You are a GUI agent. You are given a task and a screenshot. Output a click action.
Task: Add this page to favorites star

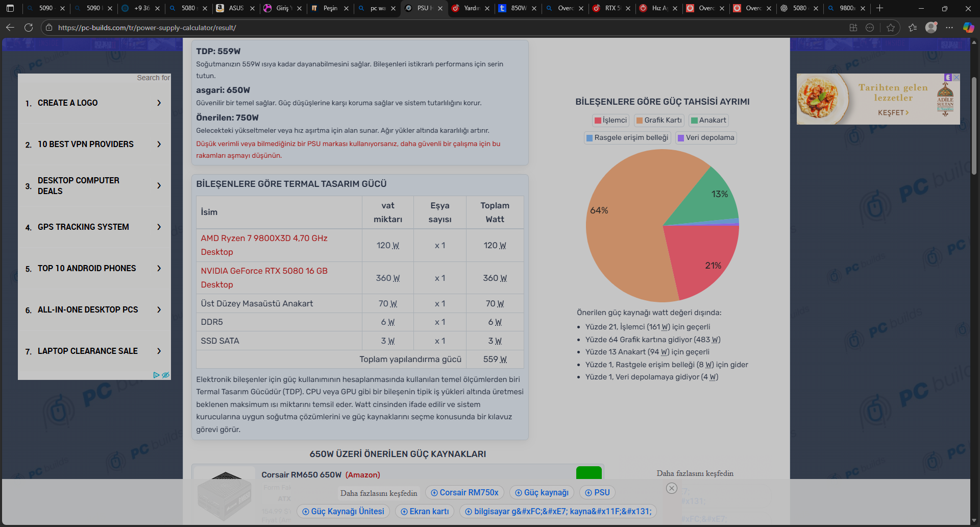tap(891, 28)
